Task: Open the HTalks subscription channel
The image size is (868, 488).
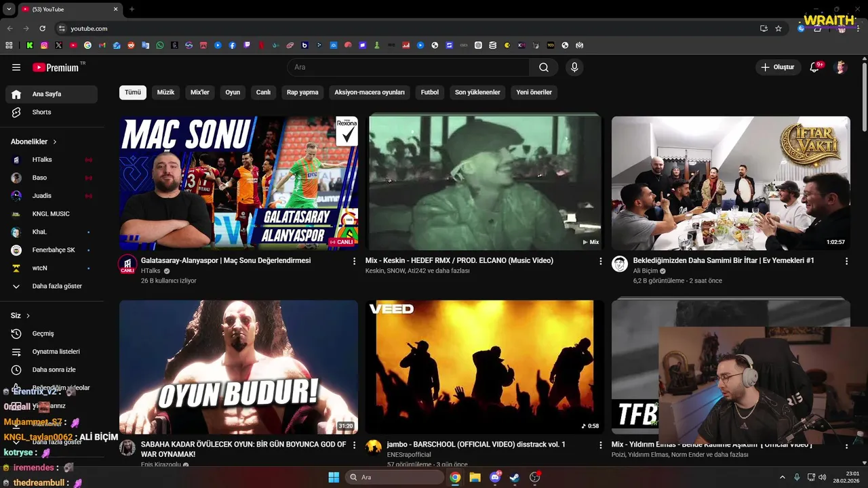Action: pos(52,159)
